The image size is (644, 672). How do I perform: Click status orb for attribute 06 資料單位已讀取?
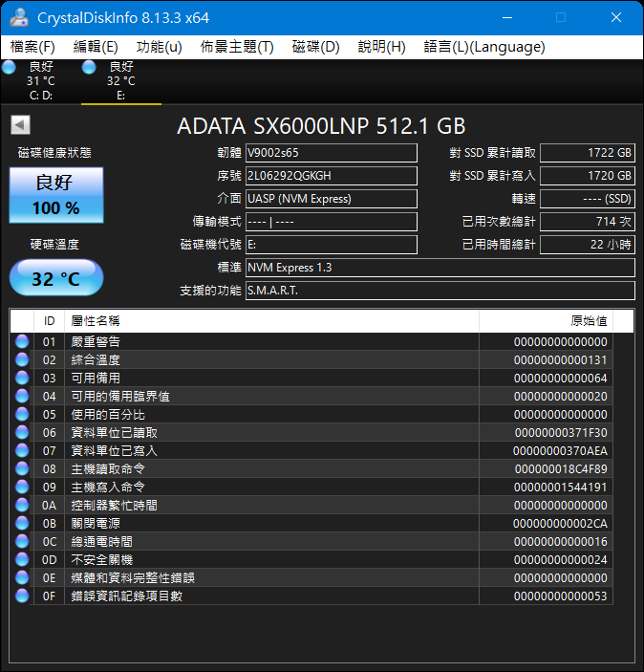tap(22, 432)
